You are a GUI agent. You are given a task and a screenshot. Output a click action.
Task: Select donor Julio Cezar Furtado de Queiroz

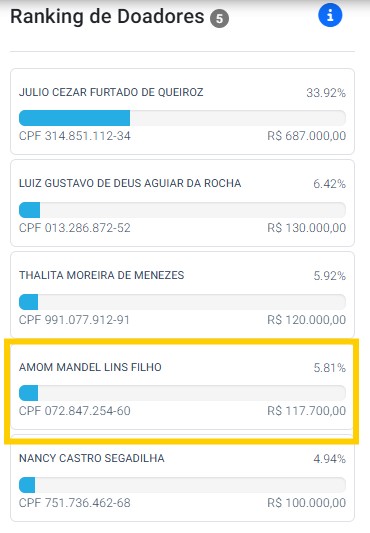click(111, 92)
